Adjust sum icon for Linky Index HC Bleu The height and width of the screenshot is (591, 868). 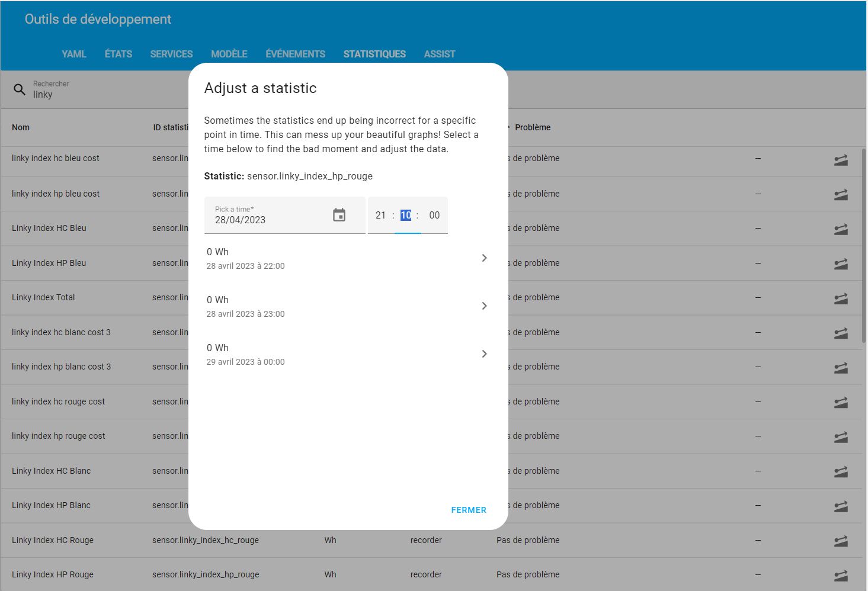841,229
